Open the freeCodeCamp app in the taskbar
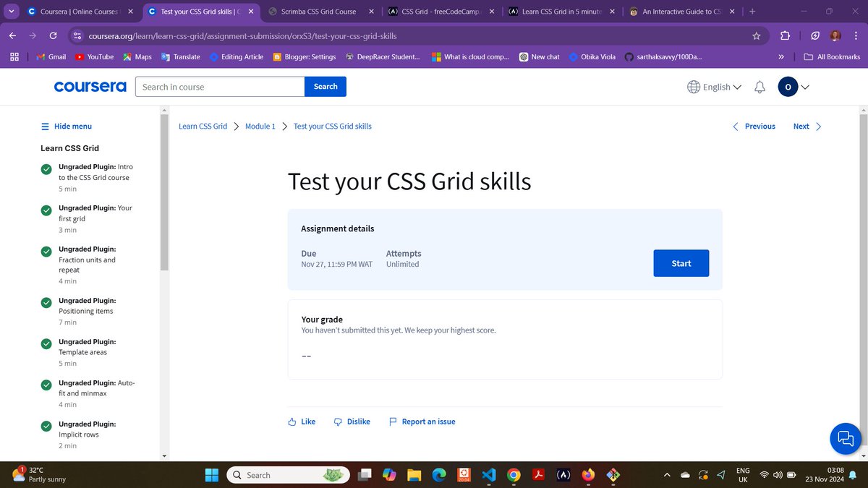Image resolution: width=868 pixels, height=488 pixels. click(563, 475)
